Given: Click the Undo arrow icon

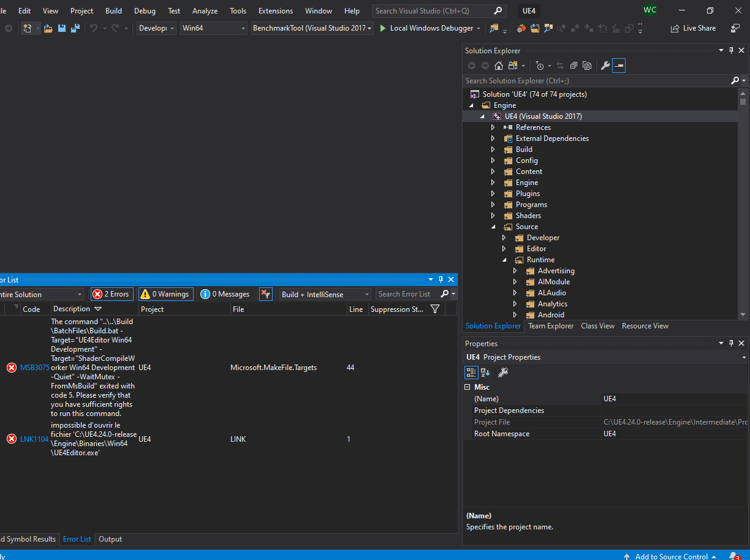Looking at the screenshot, I should pyautogui.click(x=94, y=28).
